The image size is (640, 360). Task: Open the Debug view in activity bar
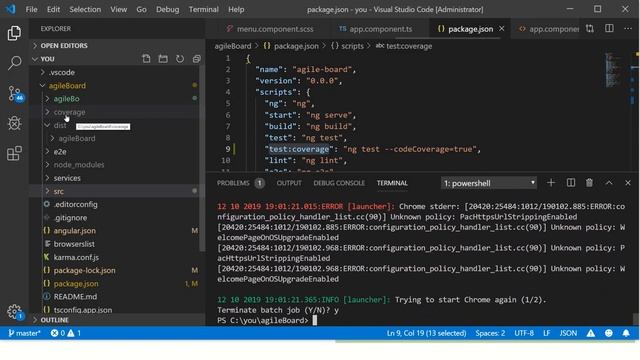tap(14, 123)
